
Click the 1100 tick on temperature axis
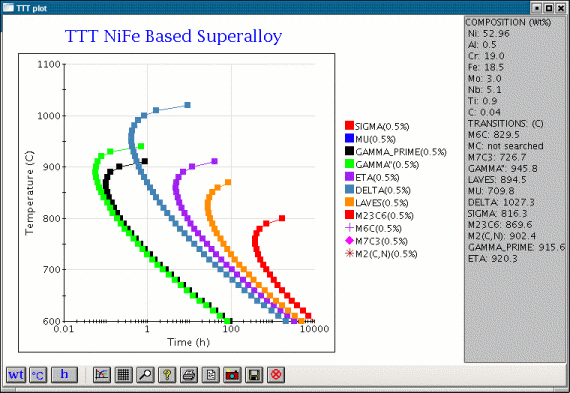[49, 64]
